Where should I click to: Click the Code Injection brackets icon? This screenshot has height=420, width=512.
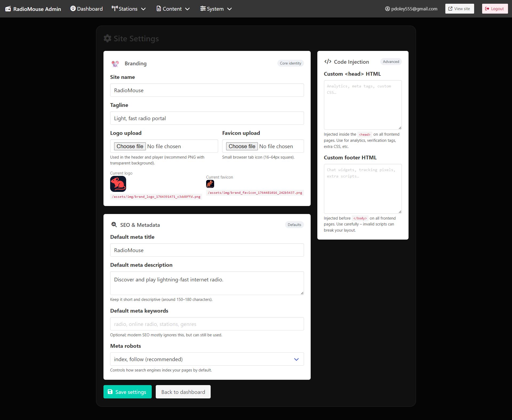328,62
